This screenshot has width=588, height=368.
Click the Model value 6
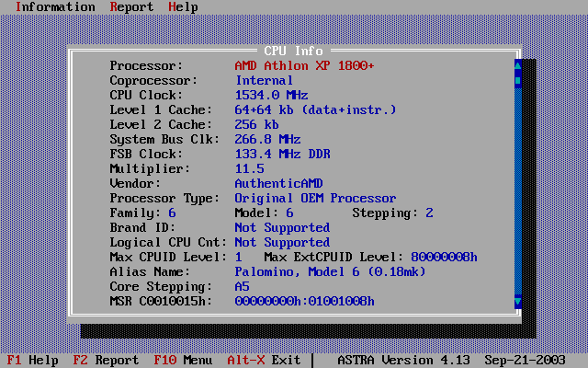click(289, 213)
